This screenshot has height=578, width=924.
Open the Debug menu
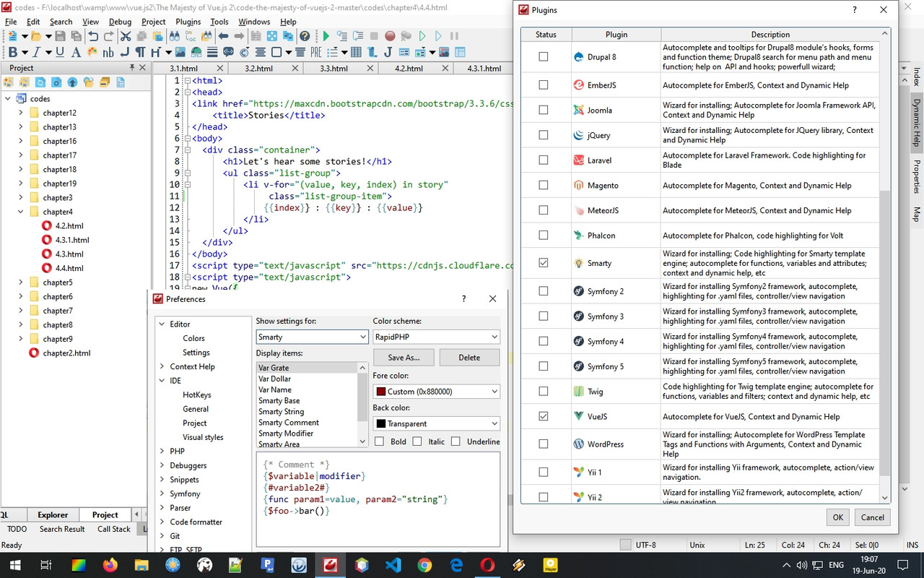(x=120, y=22)
